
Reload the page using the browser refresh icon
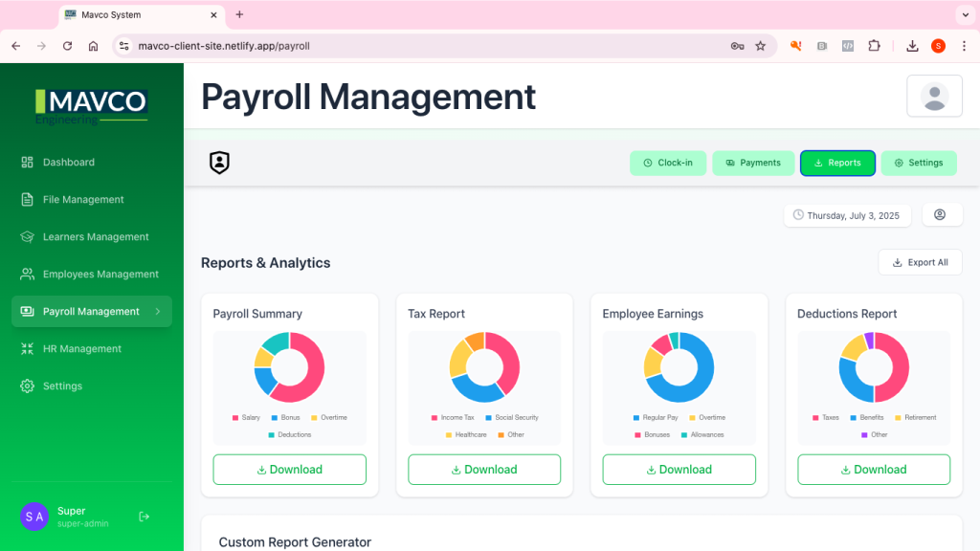(x=67, y=46)
